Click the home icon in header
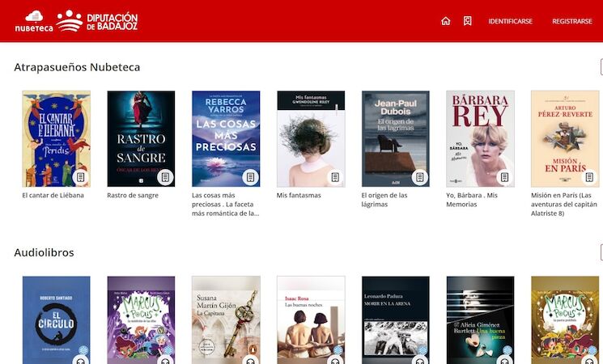The width and height of the screenshot is (603, 364). [x=445, y=21]
